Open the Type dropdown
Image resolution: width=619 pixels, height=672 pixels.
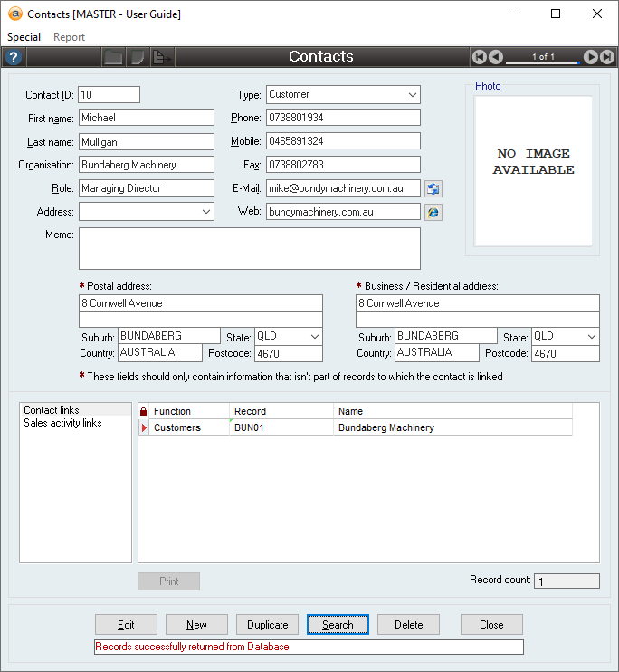click(413, 95)
